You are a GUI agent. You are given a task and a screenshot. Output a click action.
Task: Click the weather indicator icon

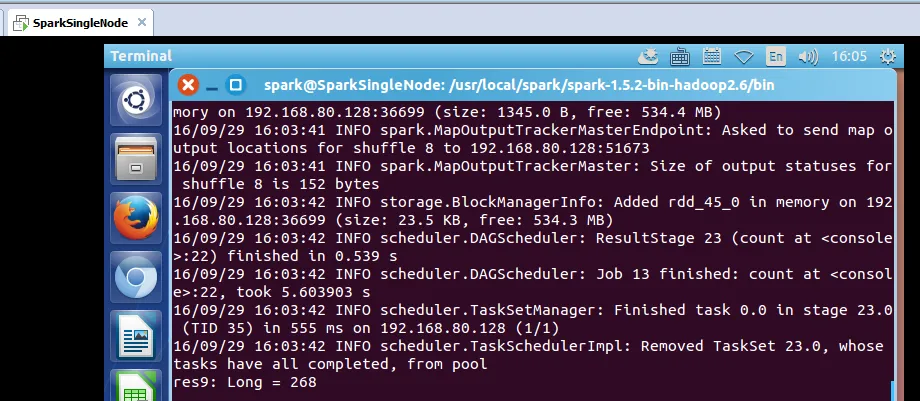tap(649, 56)
